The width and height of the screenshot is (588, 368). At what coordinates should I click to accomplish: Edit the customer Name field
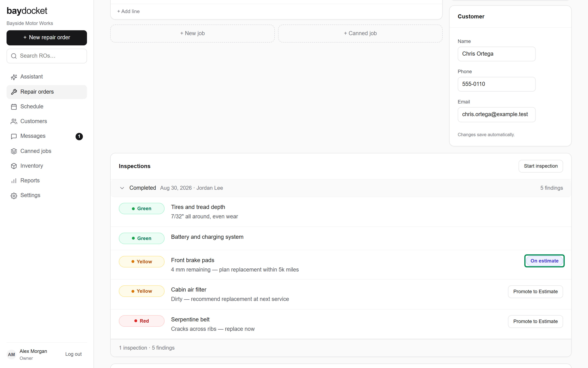point(496,54)
